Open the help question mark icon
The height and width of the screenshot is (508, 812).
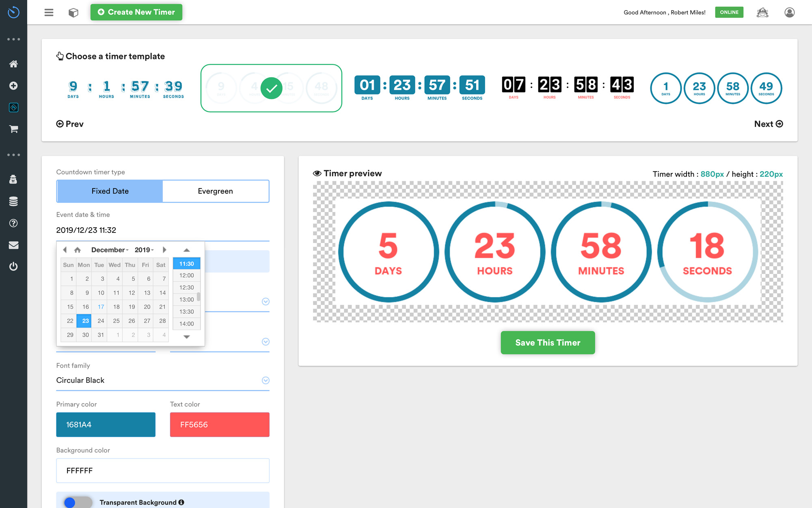pyautogui.click(x=13, y=223)
